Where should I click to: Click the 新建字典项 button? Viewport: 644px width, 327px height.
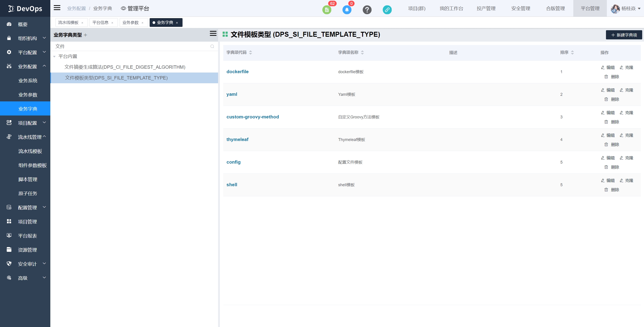624,35
